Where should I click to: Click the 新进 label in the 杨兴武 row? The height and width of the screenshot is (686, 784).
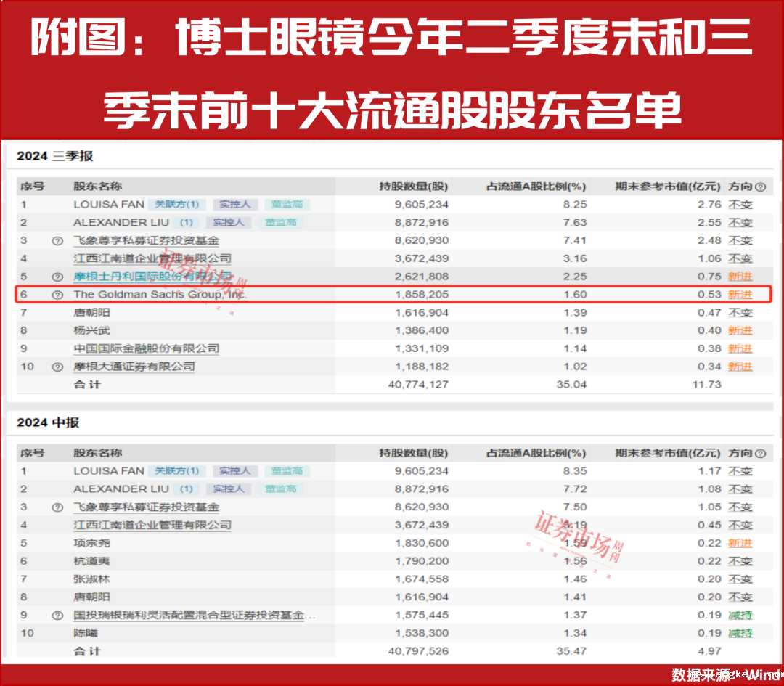[x=740, y=330]
